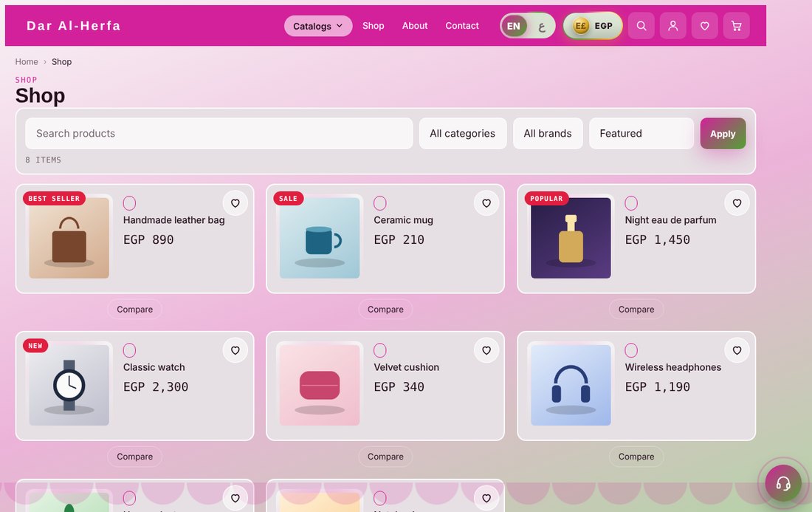The image size is (812, 512).
Task: Add Wireless headphones to wishlist
Action: (x=737, y=350)
